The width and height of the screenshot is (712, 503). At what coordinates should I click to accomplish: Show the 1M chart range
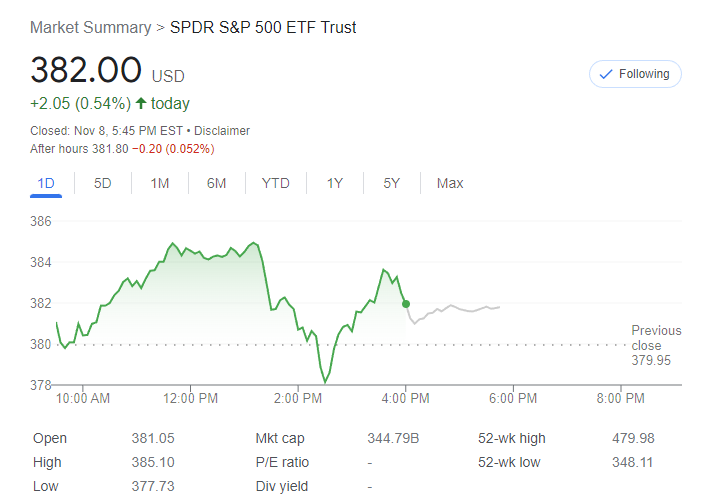[159, 183]
